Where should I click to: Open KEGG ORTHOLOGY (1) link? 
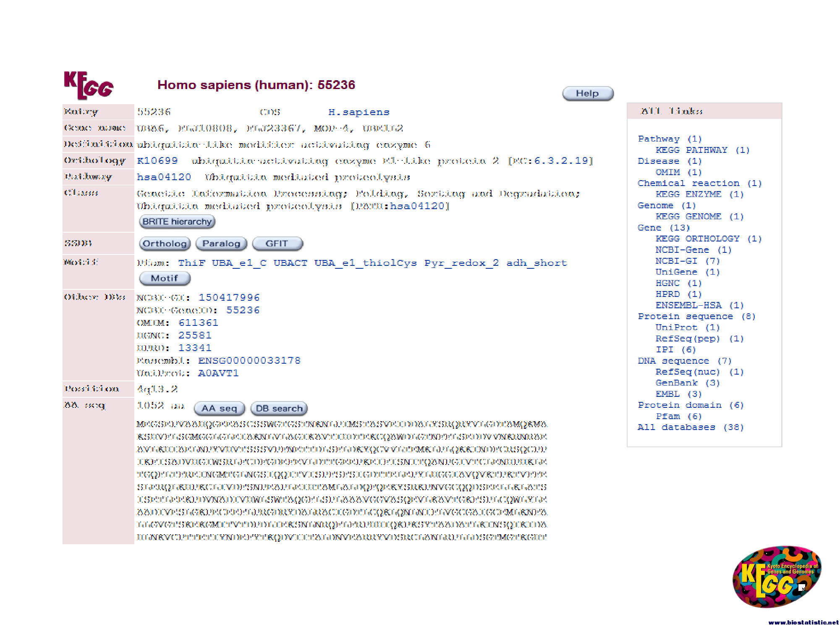[709, 239]
